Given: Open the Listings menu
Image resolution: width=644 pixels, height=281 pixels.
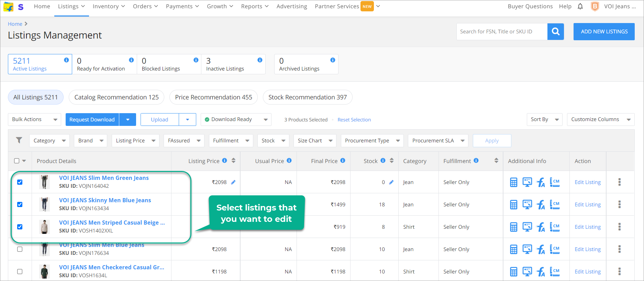Looking at the screenshot, I should point(71,7).
